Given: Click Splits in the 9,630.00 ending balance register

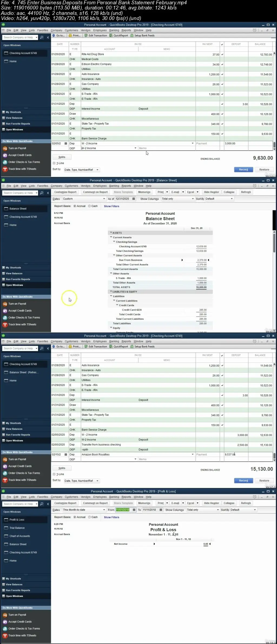Looking at the screenshot, I should tap(62, 157).
